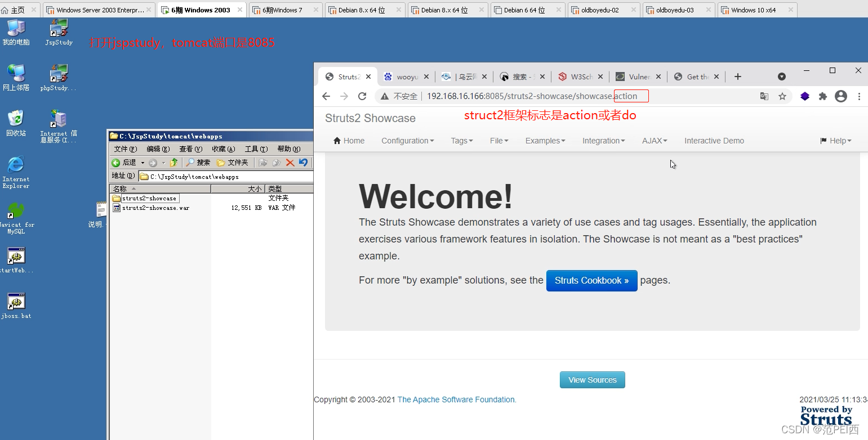Open the Network Neighborhood desktop icon

point(16,78)
